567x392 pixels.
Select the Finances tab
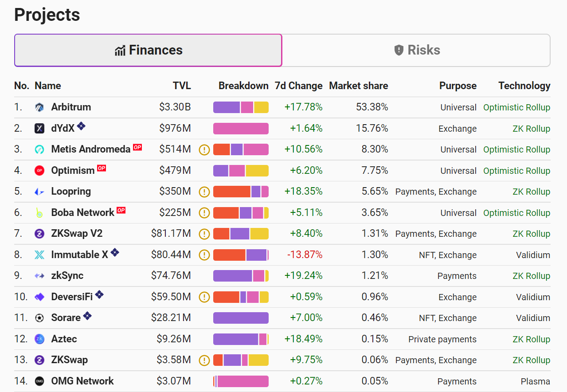(148, 50)
